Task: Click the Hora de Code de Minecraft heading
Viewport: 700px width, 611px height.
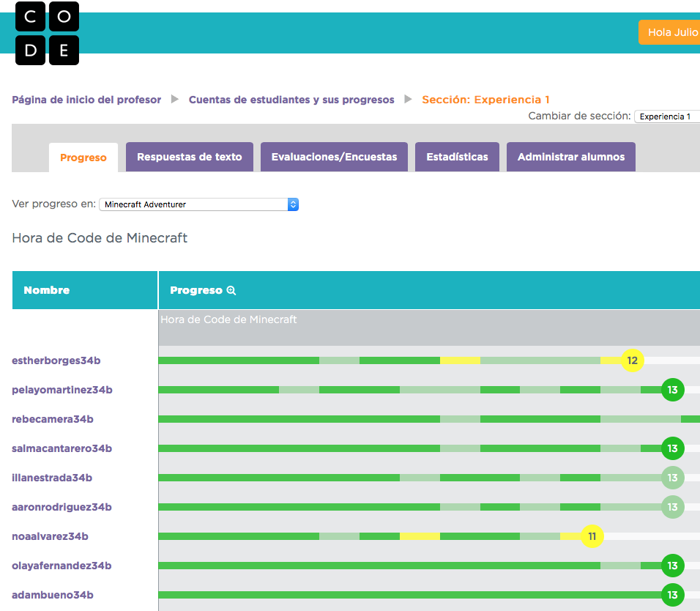Action: tap(100, 238)
